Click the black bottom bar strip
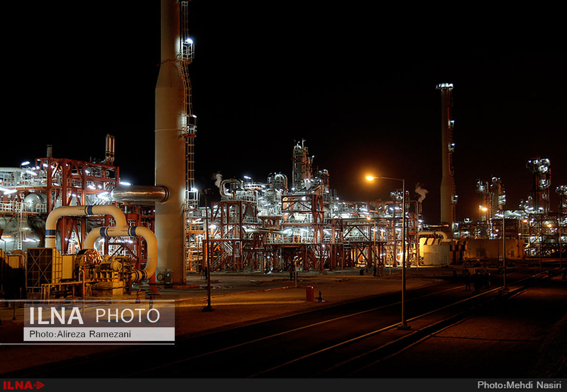Image resolution: width=567 pixels, height=392 pixels. [x=283, y=385]
